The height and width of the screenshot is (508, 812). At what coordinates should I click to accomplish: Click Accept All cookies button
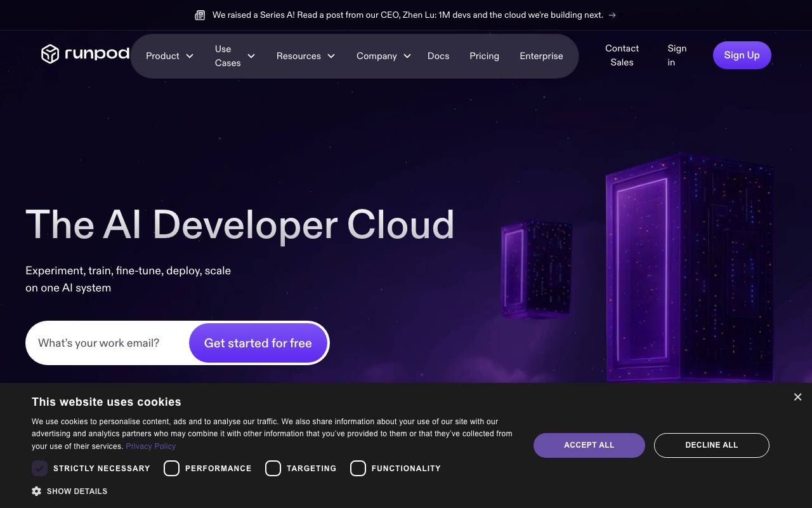pyautogui.click(x=589, y=445)
